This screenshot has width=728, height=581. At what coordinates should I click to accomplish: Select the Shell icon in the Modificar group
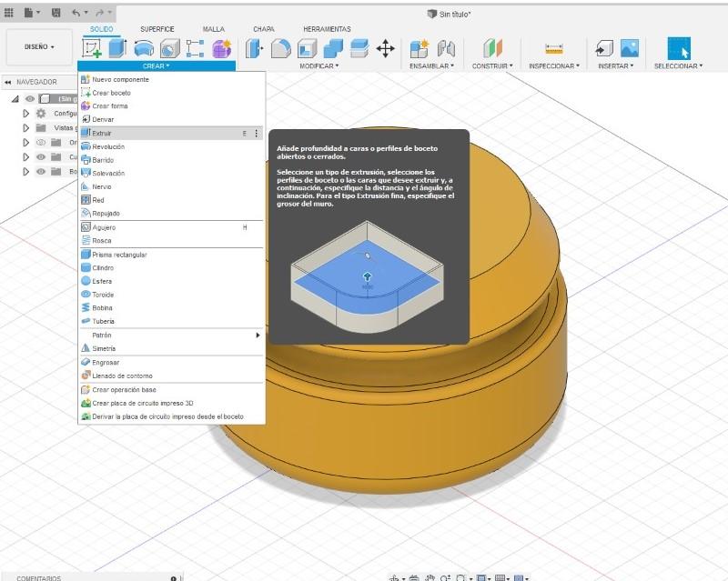[307, 48]
